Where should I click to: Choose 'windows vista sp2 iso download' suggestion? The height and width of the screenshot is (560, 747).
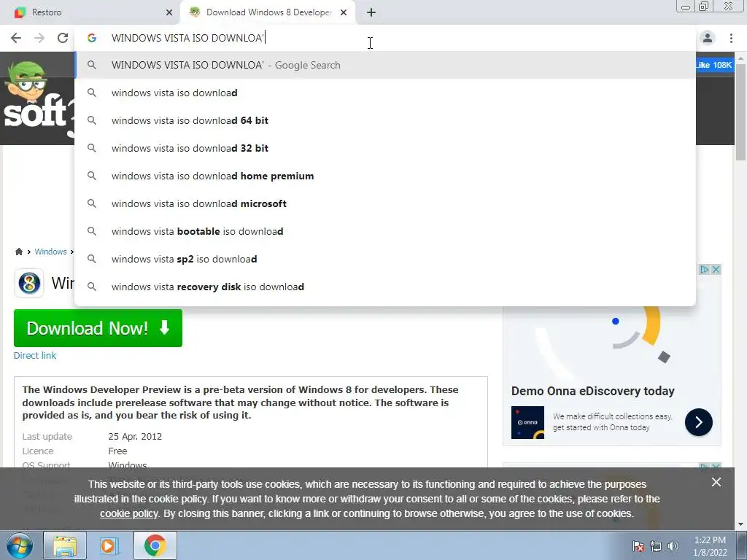385,259
